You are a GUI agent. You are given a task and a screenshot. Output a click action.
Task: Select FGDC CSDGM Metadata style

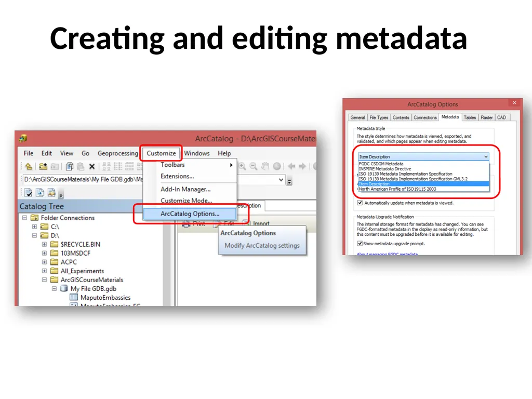[x=423, y=164]
